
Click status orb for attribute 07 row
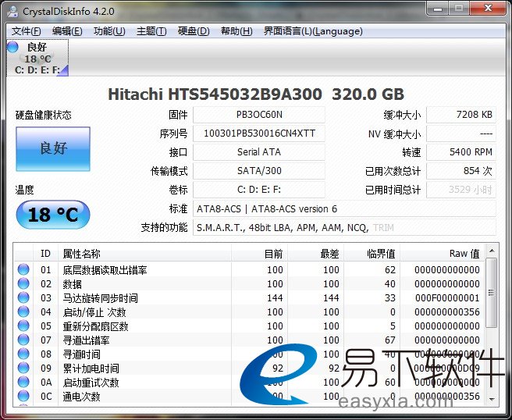point(23,340)
